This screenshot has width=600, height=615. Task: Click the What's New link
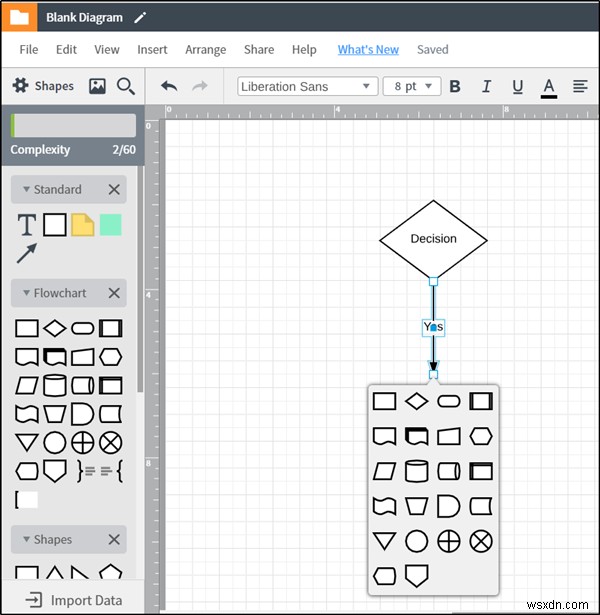pos(368,50)
